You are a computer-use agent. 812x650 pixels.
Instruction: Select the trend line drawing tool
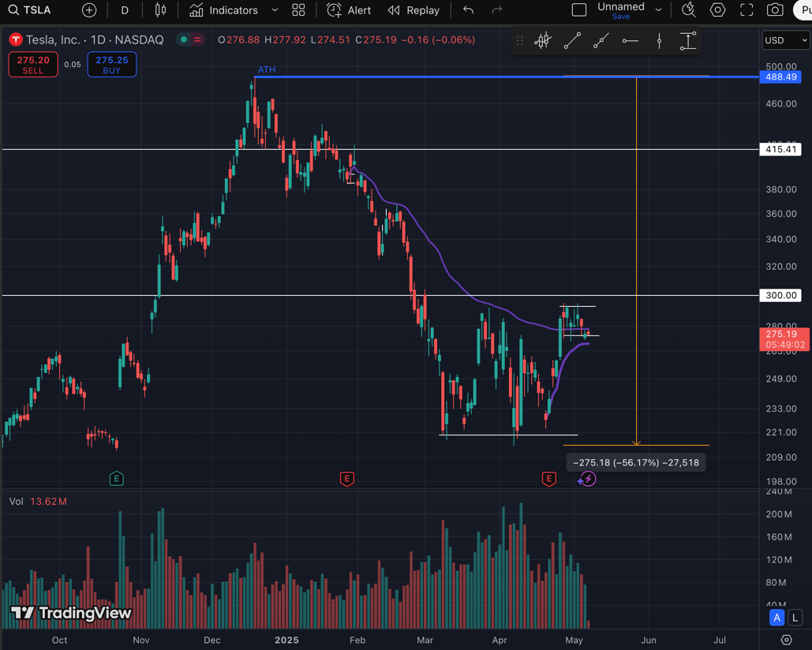571,41
